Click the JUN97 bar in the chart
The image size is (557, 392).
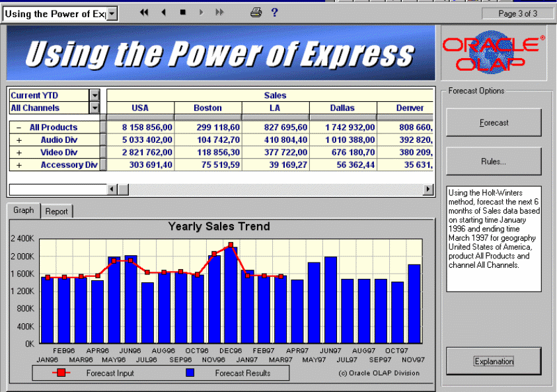(x=331, y=300)
